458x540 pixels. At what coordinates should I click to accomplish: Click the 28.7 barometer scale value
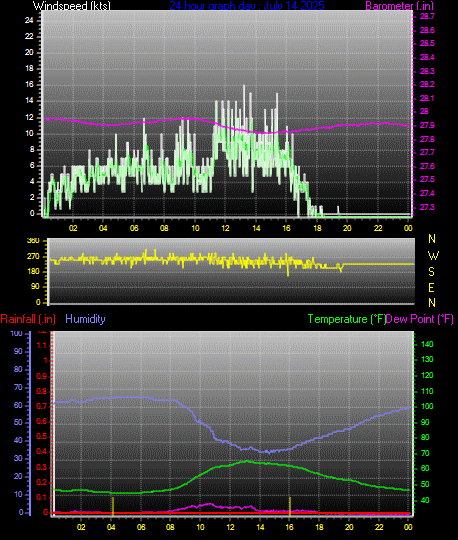[x=427, y=17]
